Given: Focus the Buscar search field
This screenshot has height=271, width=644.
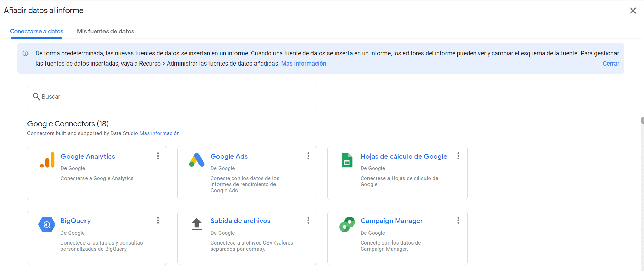Looking at the screenshot, I should coord(172,96).
